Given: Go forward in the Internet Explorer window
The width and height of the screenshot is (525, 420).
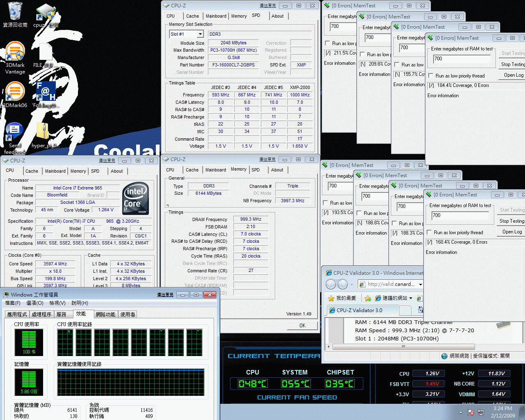Looking at the screenshot, I should point(343,284).
